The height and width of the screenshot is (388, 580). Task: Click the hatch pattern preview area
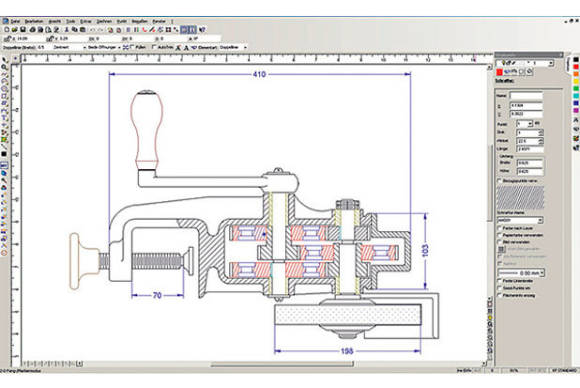pos(520,198)
